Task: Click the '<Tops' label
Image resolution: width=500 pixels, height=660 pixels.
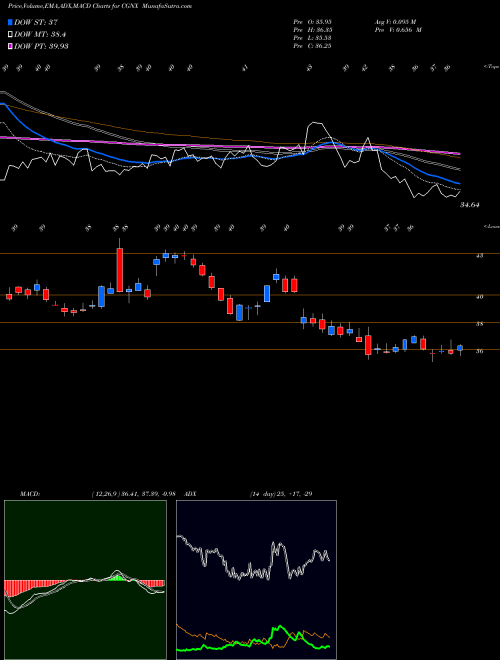Action: click(x=491, y=67)
